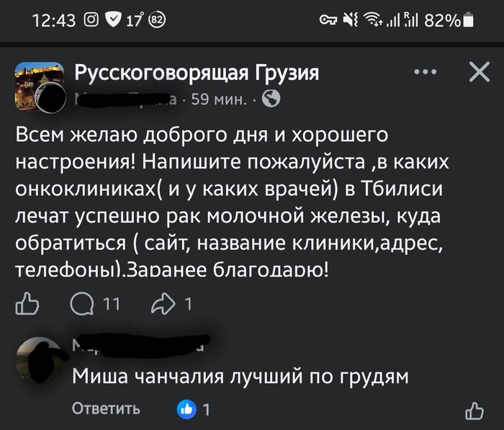Tap the public globe audience icon
Viewport: 504px width, 430px height.
tap(272, 99)
